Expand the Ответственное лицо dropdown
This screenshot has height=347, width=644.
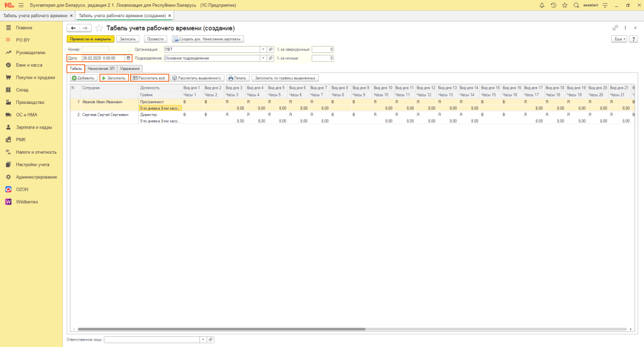click(203, 339)
